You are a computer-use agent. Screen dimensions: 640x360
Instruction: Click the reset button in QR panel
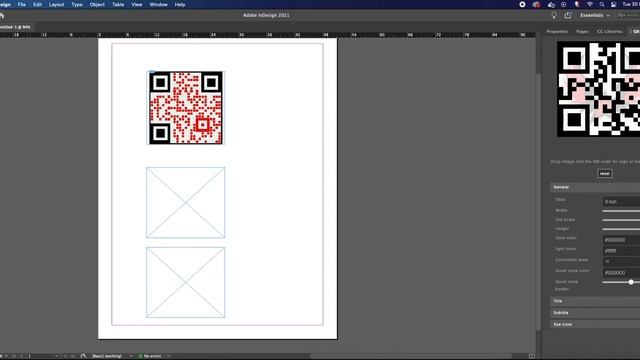click(604, 173)
